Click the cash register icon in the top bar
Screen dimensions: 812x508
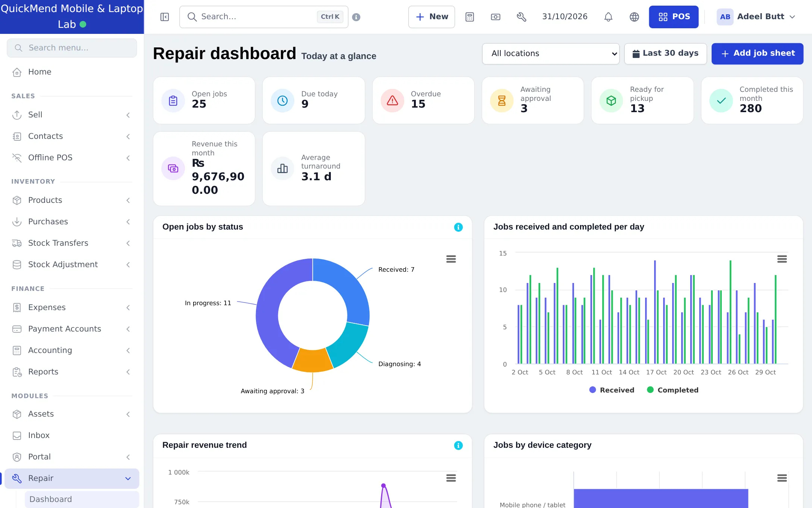(x=495, y=17)
